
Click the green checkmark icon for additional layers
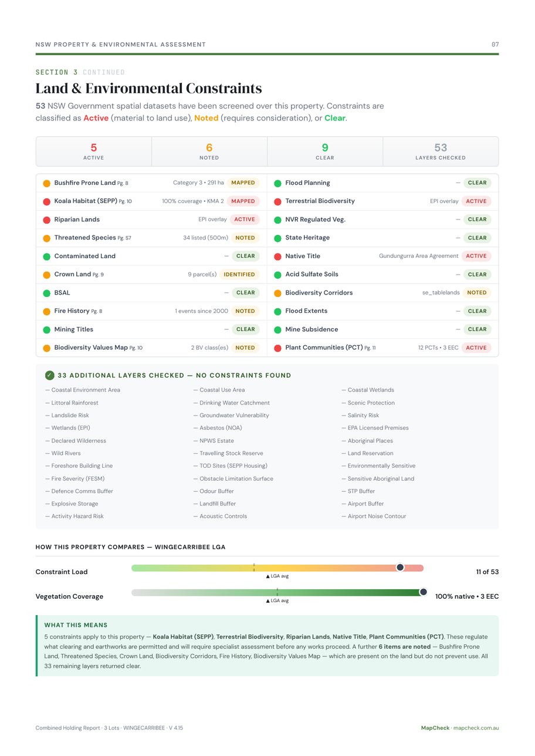pos(50,376)
